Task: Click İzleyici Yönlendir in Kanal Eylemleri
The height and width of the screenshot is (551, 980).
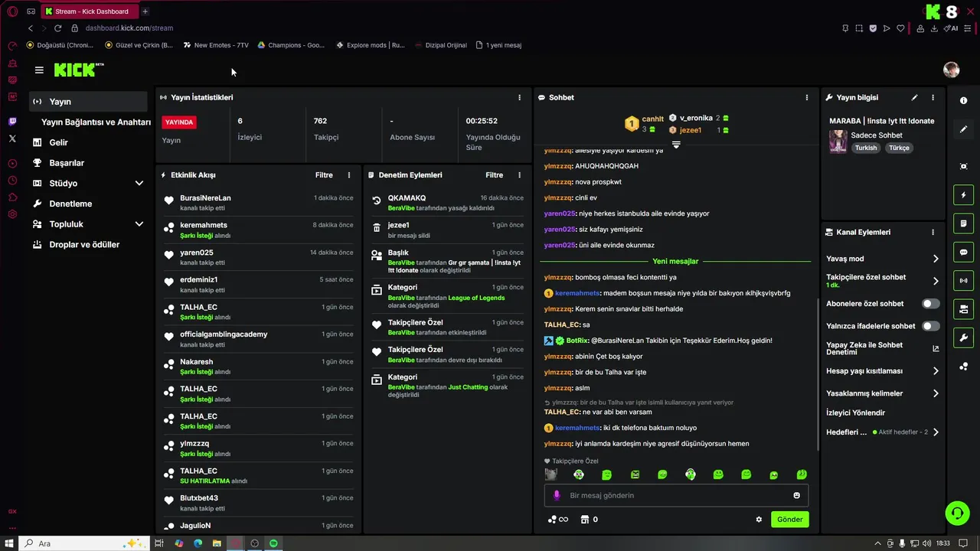Action: (x=855, y=412)
